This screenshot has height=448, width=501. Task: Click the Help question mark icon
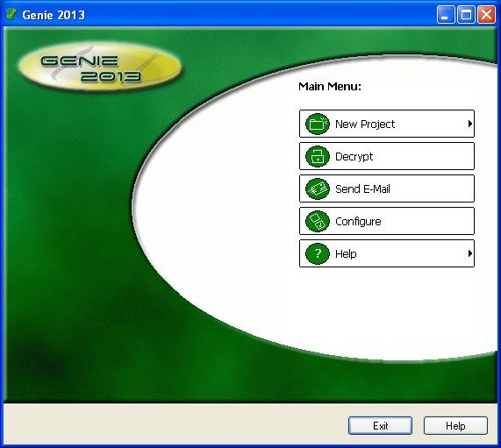pos(318,253)
